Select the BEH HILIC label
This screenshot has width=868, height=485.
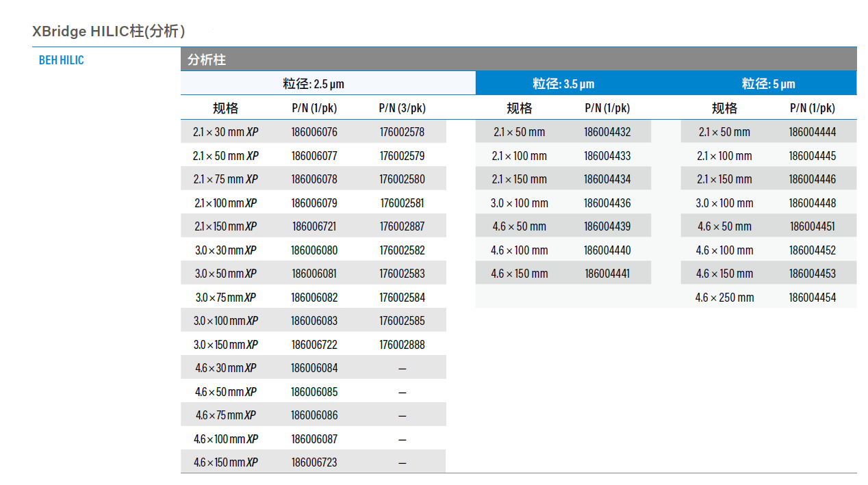pyautogui.click(x=62, y=60)
